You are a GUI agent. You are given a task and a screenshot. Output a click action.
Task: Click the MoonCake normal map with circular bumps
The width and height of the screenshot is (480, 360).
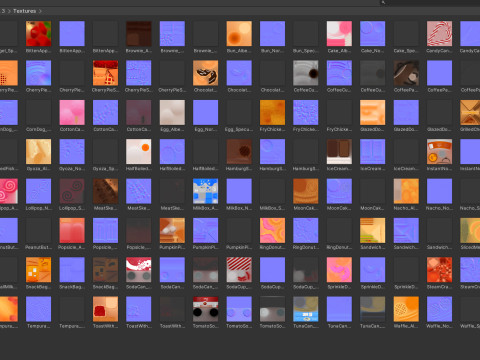(x=339, y=191)
